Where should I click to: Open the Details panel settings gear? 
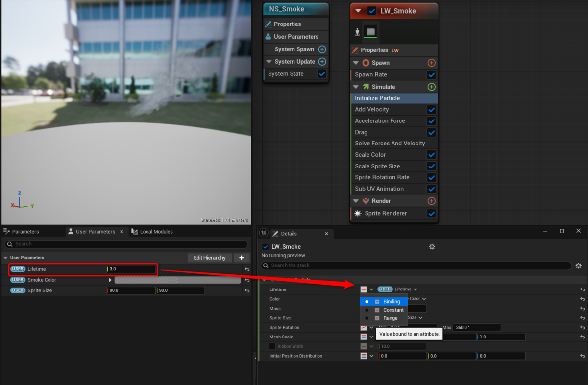(432, 247)
